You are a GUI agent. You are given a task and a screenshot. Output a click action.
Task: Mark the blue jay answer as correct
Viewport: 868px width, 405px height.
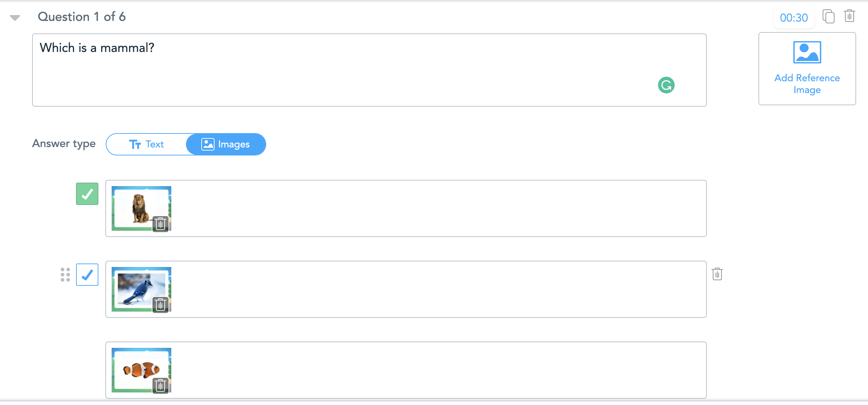coord(87,275)
